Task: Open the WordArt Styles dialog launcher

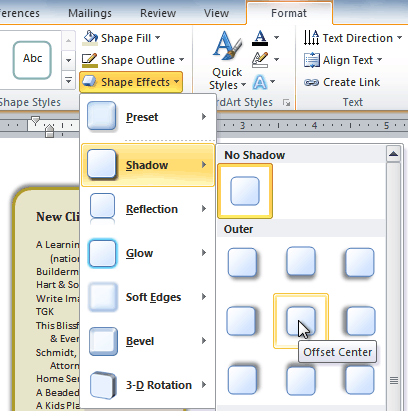Action: pos(286,103)
